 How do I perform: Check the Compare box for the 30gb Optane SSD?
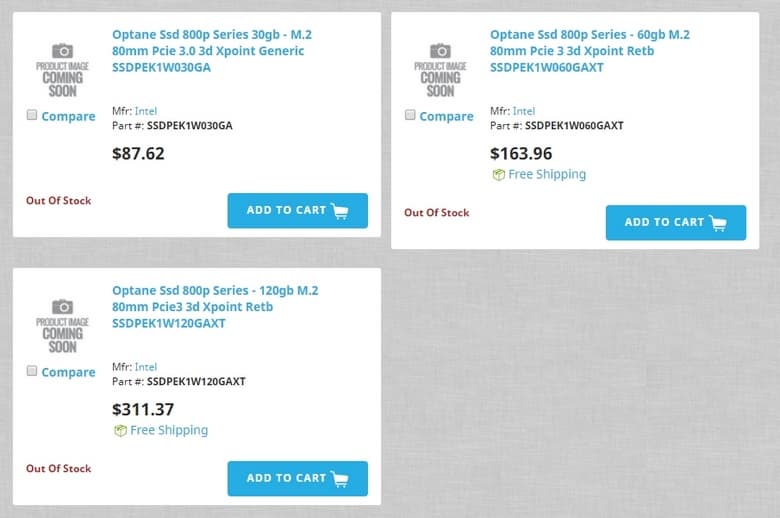[x=32, y=115]
